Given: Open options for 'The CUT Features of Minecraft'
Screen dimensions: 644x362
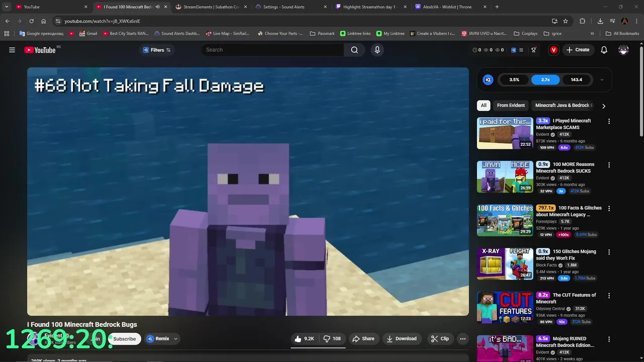Looking at the screenshot, I should point(609,296).
